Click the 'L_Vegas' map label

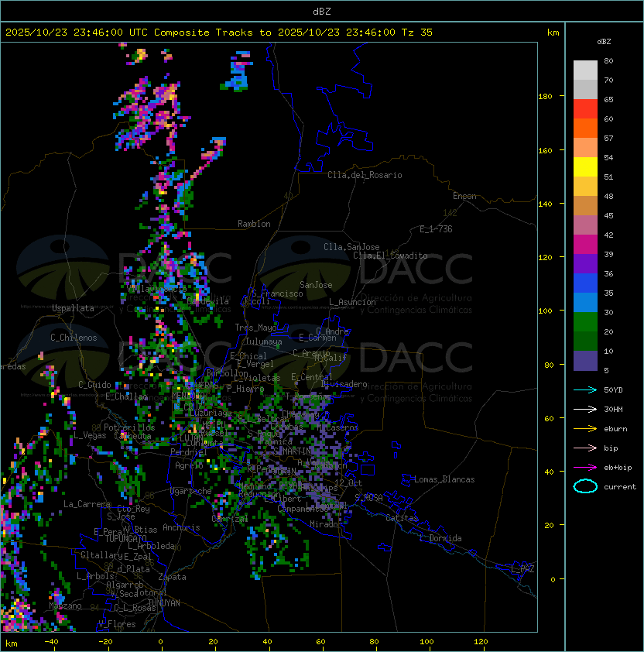(x=90, y=435)
